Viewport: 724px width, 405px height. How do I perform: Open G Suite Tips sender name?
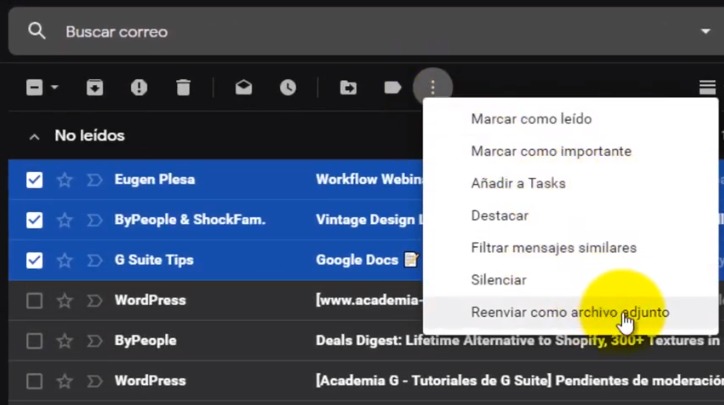click(x=154, y=260)
